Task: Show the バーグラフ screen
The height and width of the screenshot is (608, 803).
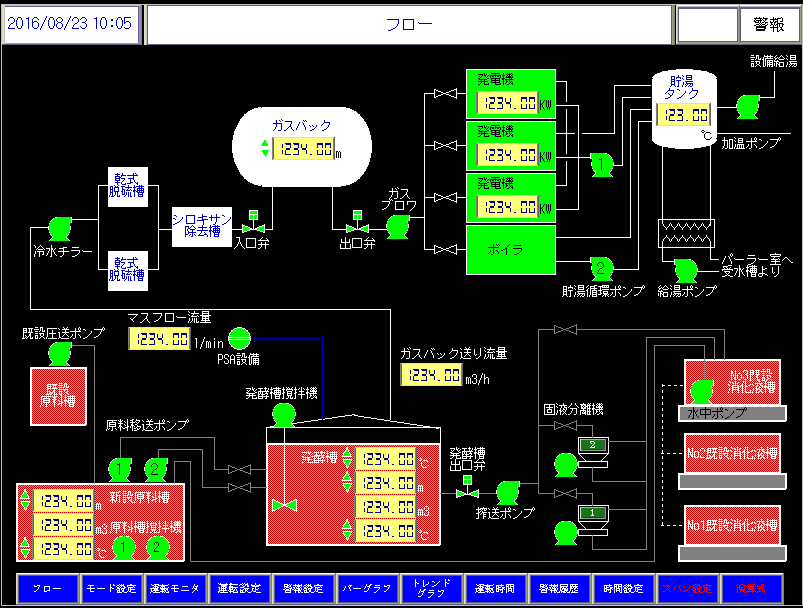Action: 367,589
